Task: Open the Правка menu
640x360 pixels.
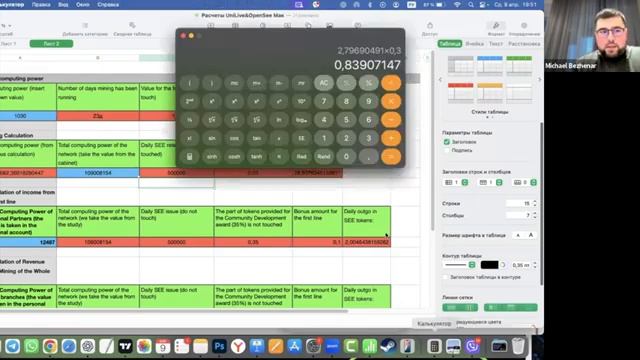Action: 41,5
